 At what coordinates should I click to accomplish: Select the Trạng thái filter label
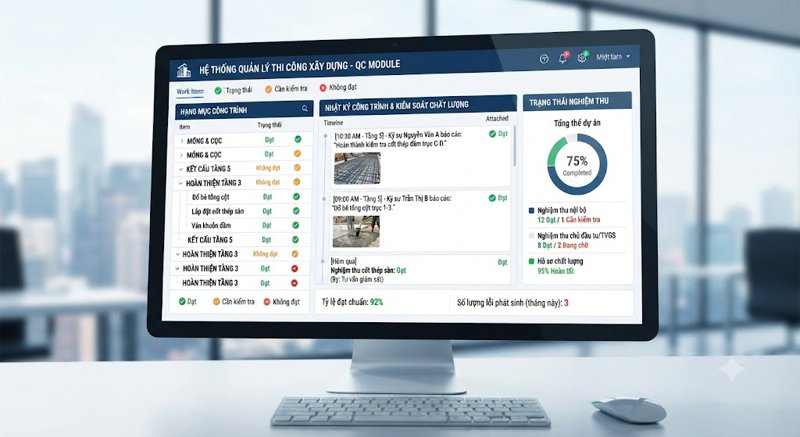pyautogui.click(x=239, y=90)
